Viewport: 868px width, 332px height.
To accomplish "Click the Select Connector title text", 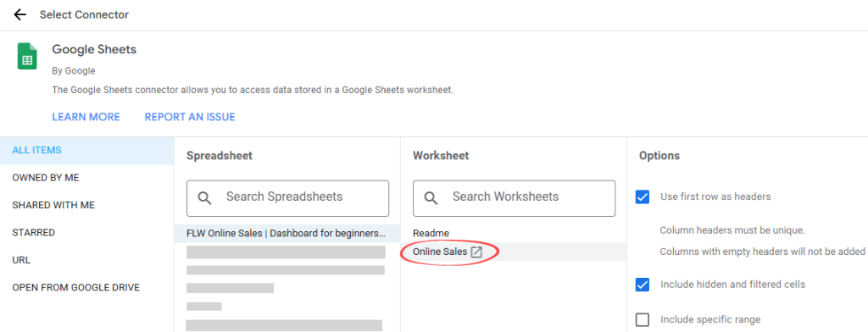I will [x=84, y=15].
